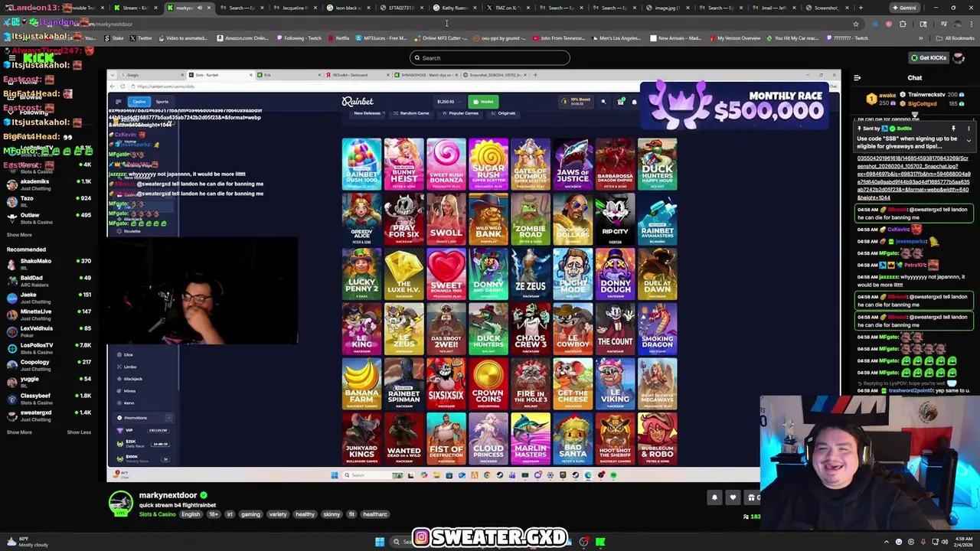
Task: Select Originals category tab
Action: (504, 113)
